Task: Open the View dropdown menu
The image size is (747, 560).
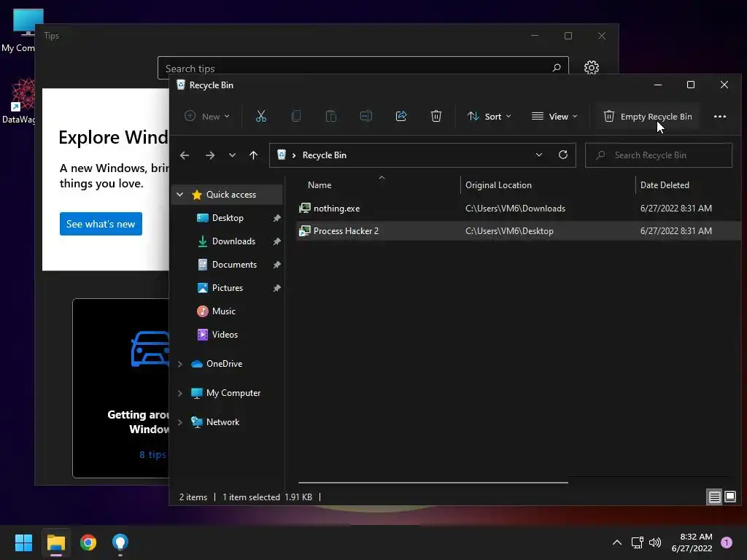Action: [554, 116]
